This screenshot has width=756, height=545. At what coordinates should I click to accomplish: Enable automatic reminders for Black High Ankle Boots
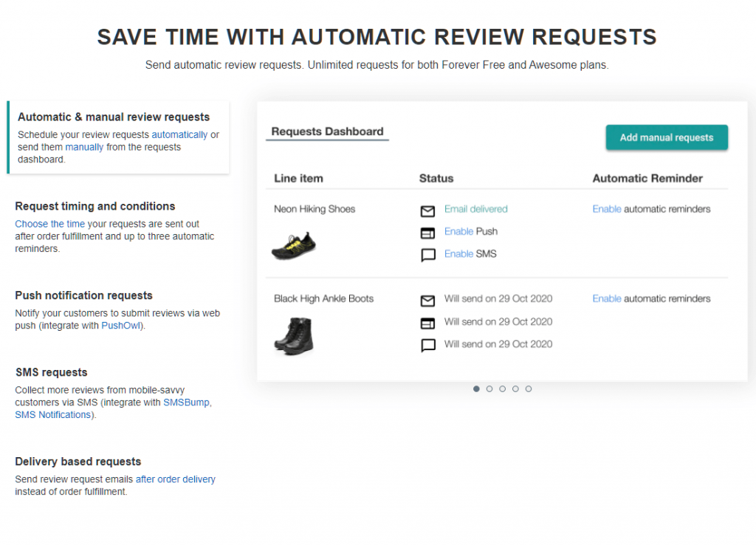click(x=607, y=298)
